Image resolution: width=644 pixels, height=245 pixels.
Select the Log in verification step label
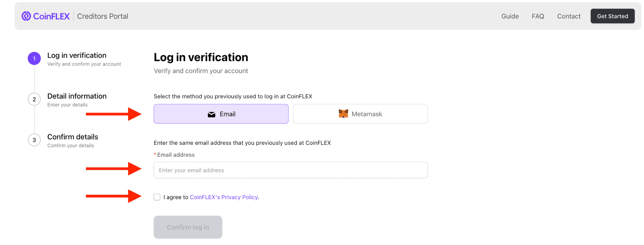click(x=76, y=55)
